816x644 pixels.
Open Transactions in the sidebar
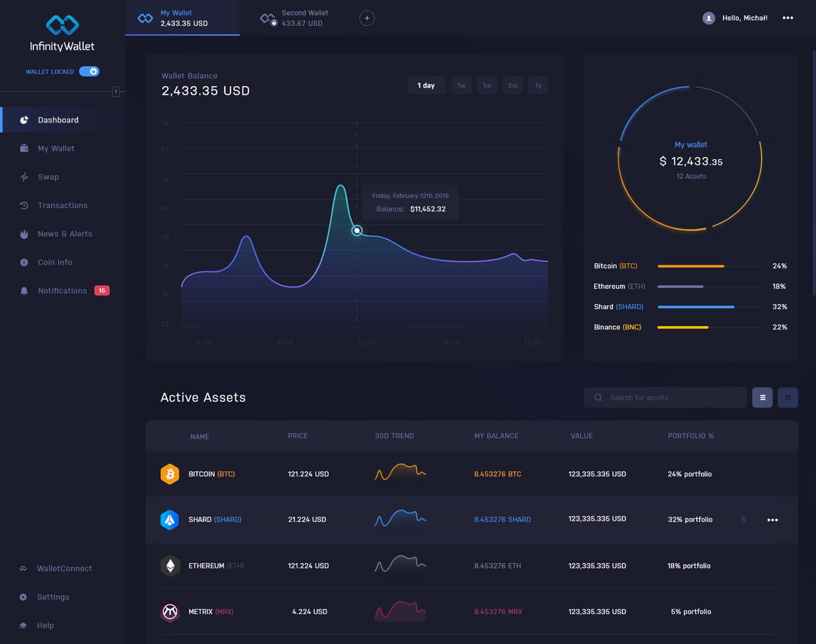pos(63,206)
